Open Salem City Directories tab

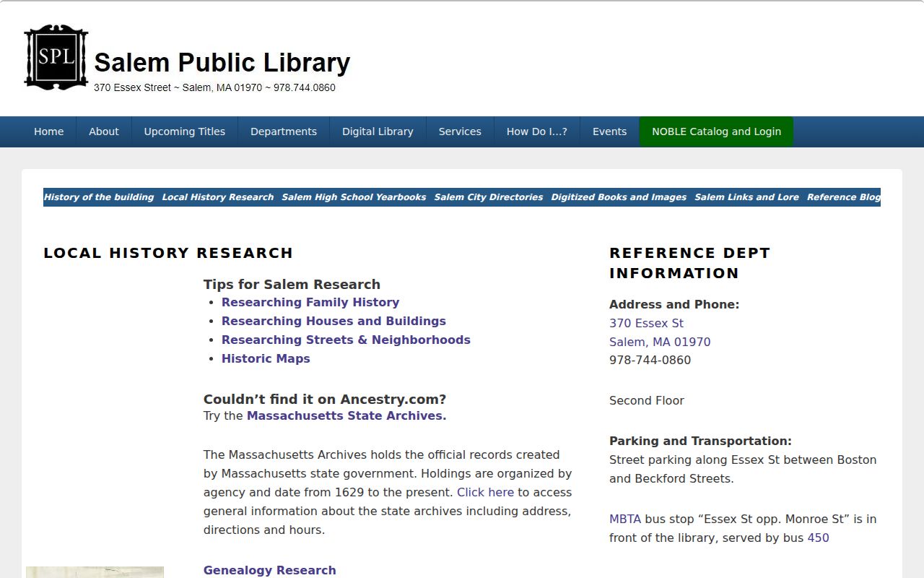pos(489,197)
